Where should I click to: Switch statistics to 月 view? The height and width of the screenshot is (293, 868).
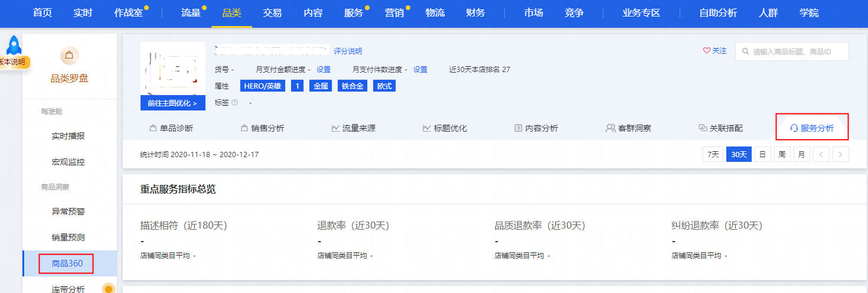[801, 155]
